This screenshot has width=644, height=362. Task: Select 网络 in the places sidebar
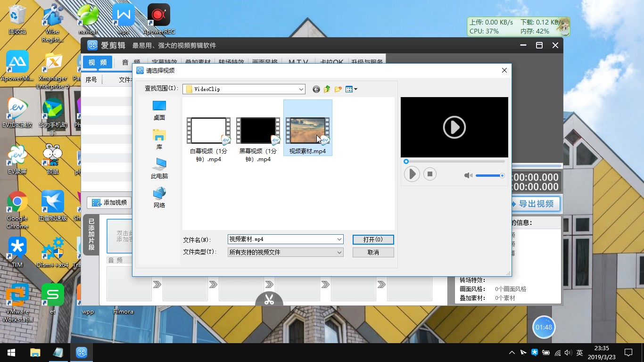pos(159,198)
